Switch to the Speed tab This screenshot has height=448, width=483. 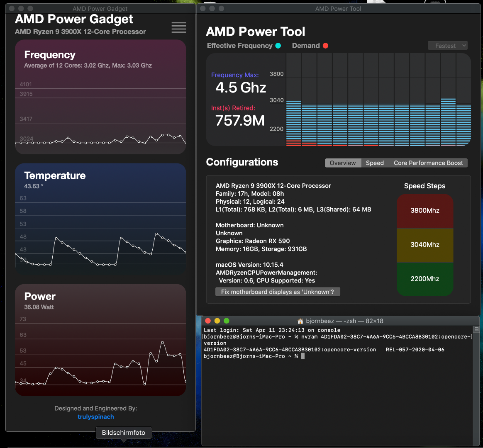click(375, 163)
